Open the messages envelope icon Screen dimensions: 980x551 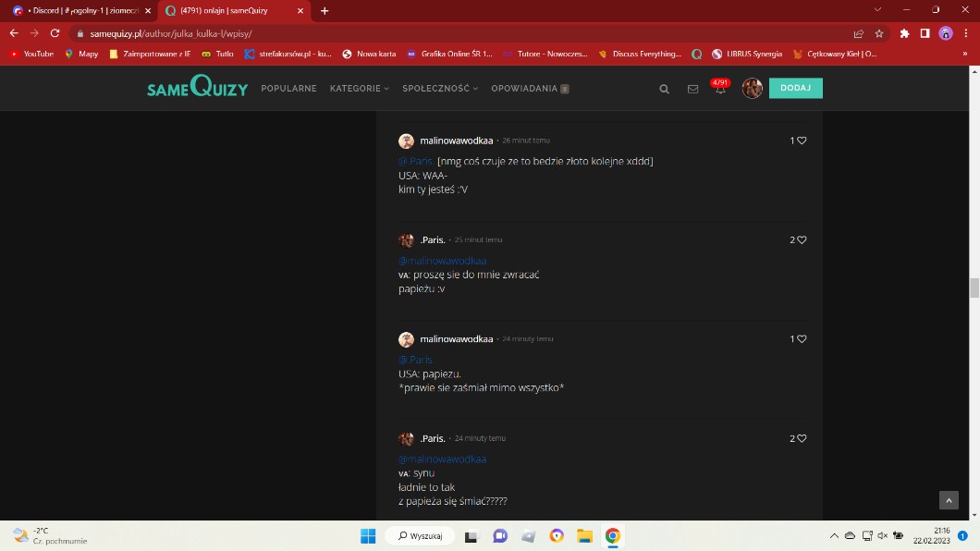692,89
